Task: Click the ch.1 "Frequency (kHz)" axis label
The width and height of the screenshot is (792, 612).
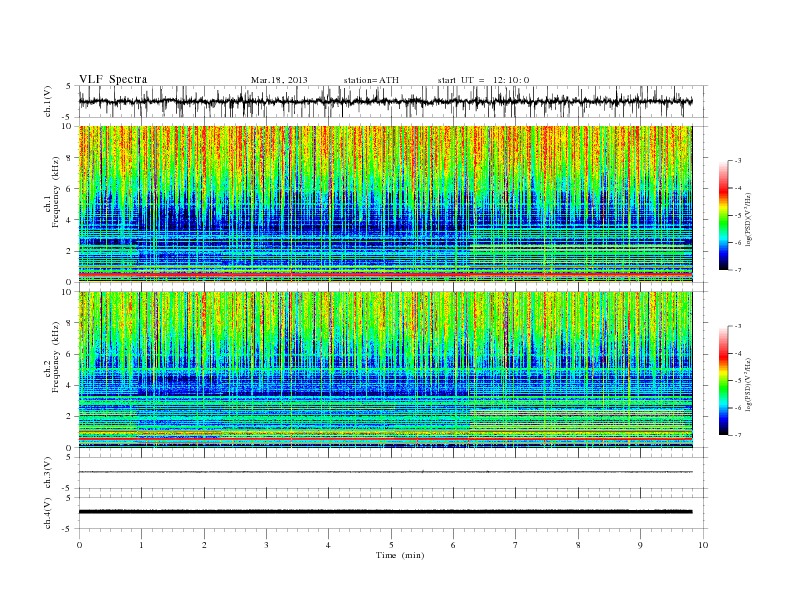Action: click(x=56, y=192)
